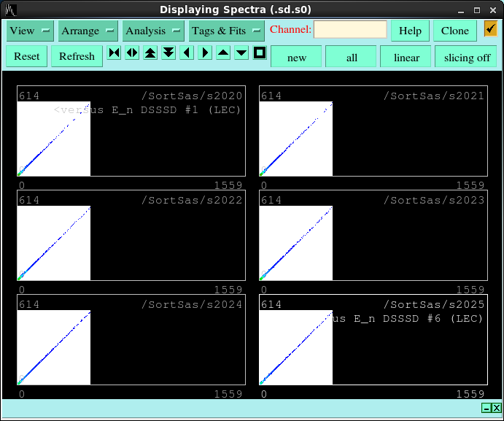Open the Tags & Fits menu

[x=226, y=31]
